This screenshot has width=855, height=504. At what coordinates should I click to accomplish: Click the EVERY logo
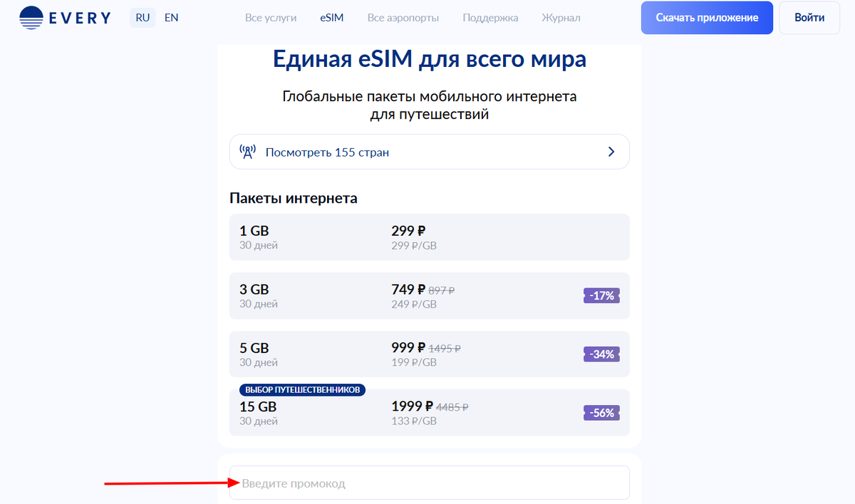(x=65, y=18)
